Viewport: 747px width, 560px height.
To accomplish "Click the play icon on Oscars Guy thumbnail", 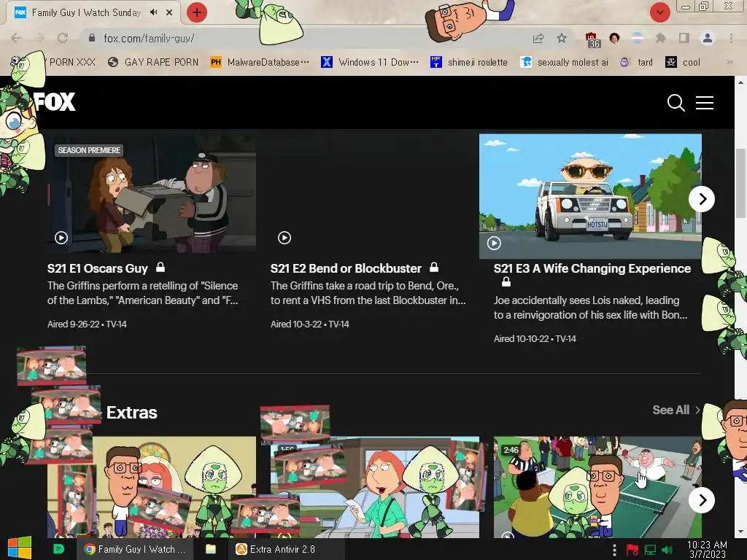I will (61, 237).
